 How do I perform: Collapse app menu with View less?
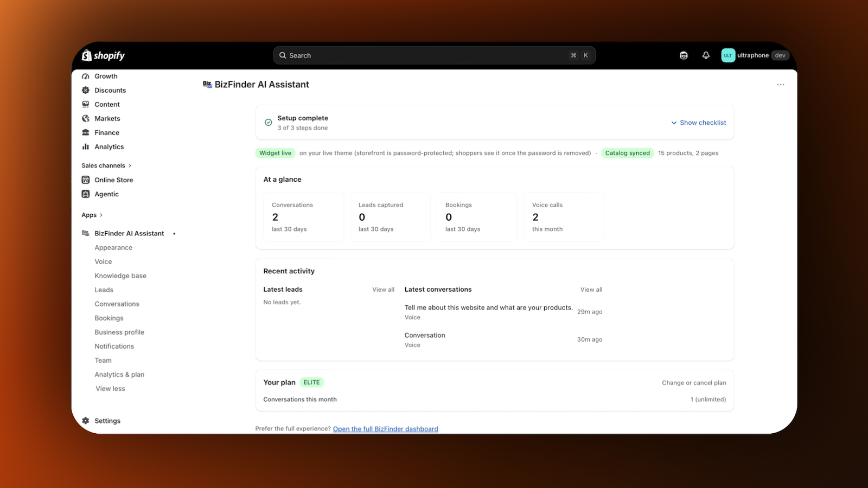[110, 389]
